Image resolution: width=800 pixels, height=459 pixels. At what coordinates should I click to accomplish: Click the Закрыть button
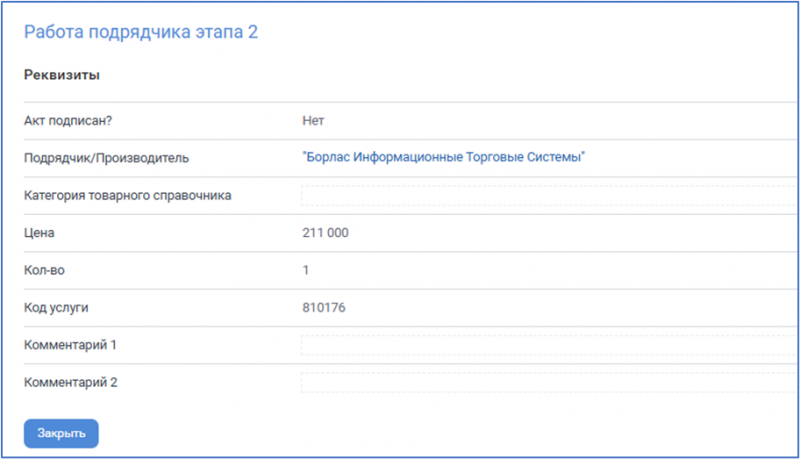[x=61, y=433]
